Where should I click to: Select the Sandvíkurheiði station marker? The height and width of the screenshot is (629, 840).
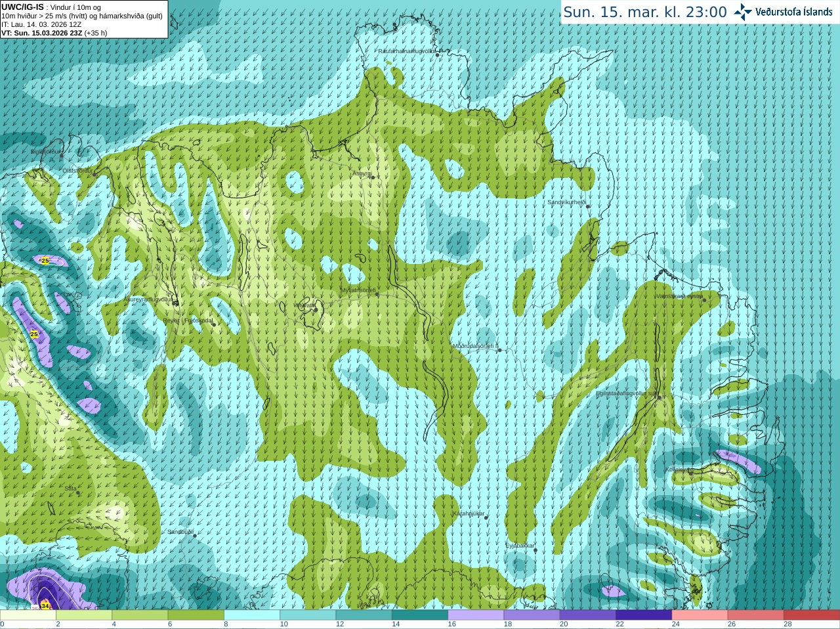click(588, 206)
